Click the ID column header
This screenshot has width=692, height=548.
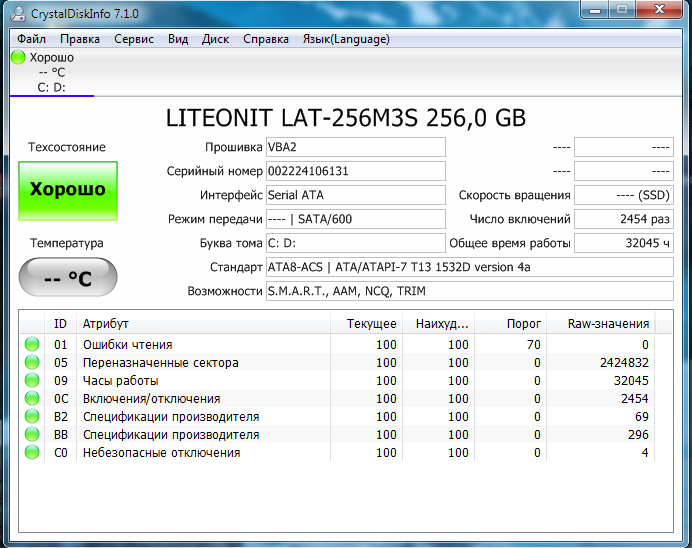point(60,323)
